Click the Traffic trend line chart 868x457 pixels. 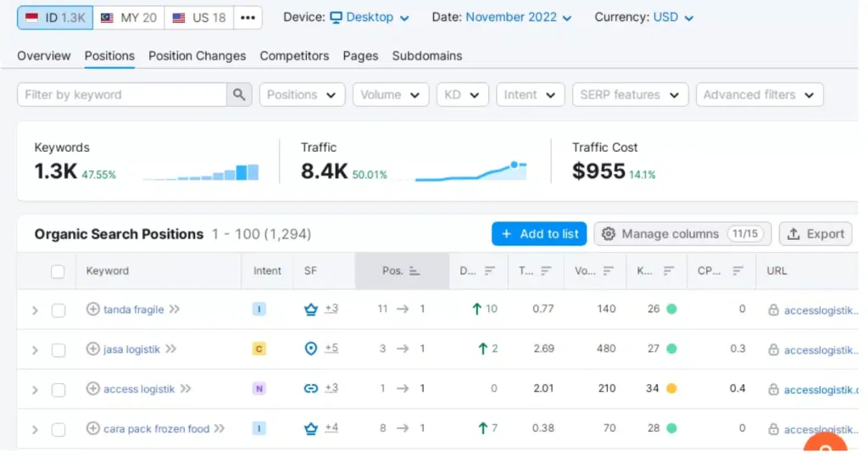click(x=471, y=171)
